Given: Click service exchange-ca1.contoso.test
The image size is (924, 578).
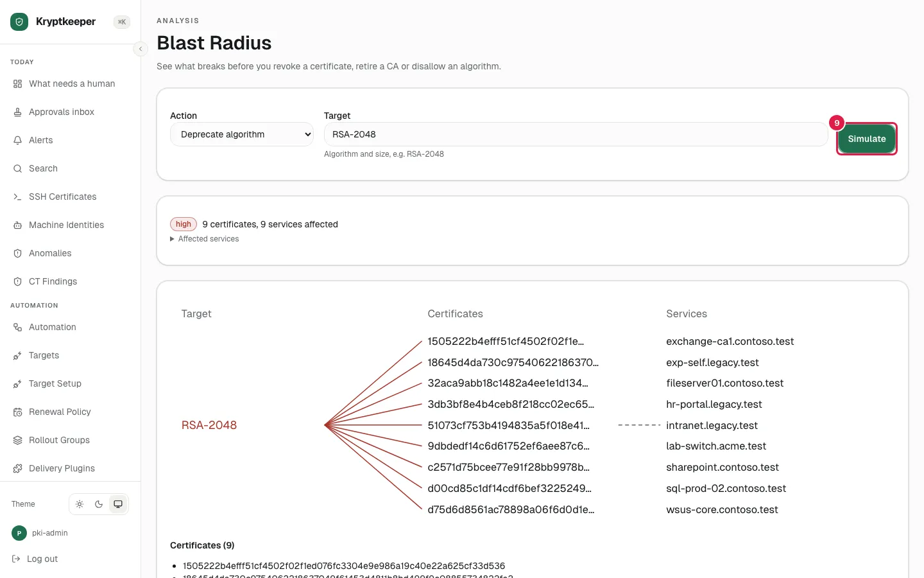Looking at the screenshot, I should tap(730, 342).
